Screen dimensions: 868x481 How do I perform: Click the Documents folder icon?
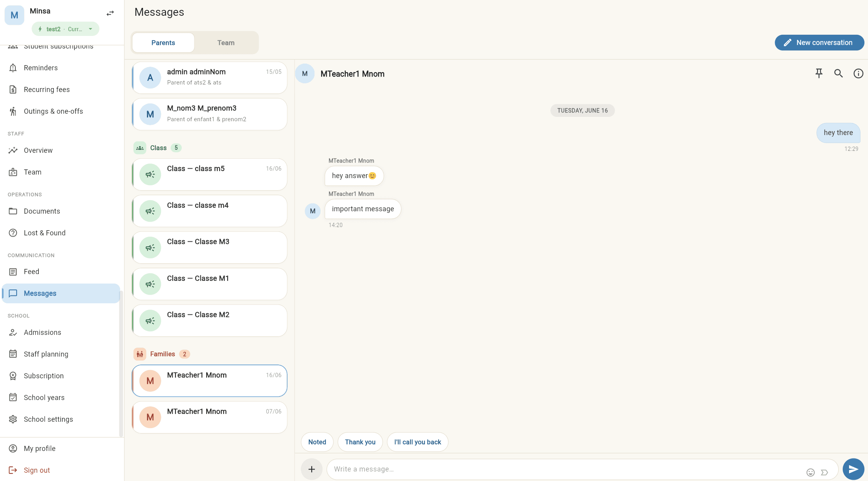click(13, 211)
